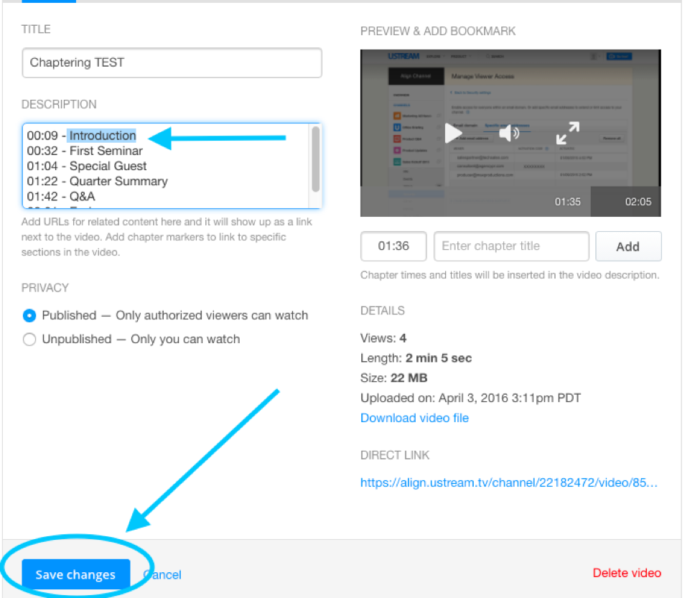The height and width of the screenshot is (598, 700).
Task: Edit the chapter time field 01:36
Action: [393, 246]
